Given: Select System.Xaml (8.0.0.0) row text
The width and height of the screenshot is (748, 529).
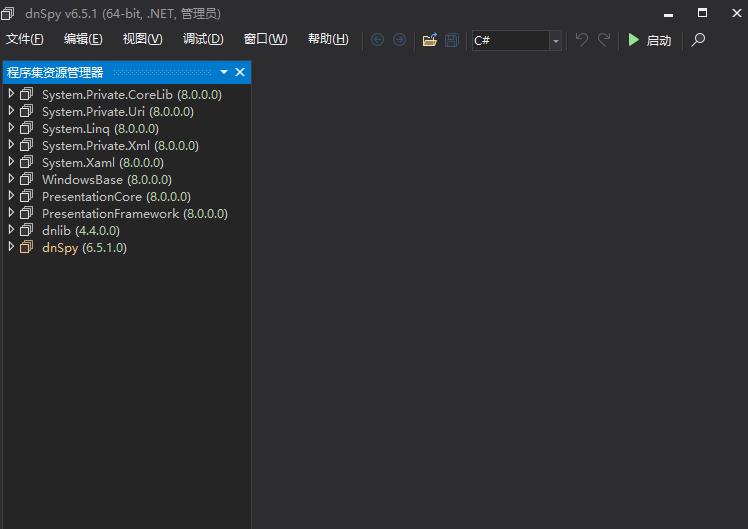Looking at the screenshot, I should click(x=103, y=163).
